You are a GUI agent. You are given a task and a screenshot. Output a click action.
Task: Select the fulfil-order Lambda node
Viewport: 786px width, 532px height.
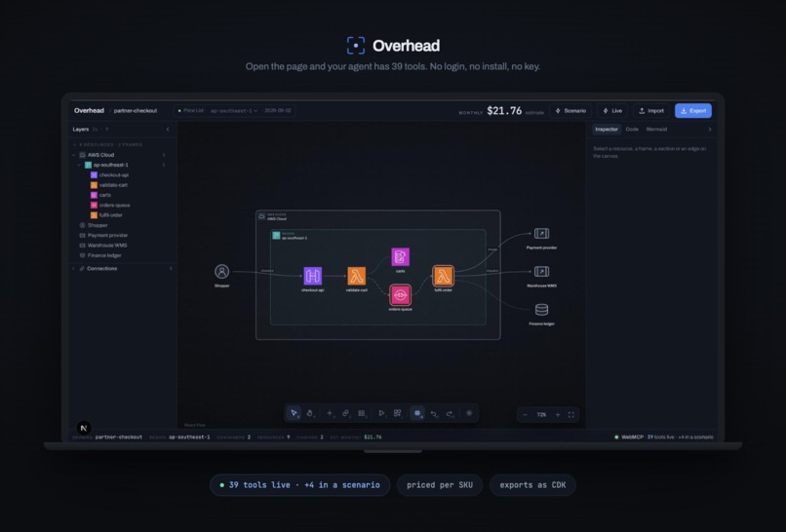point(443,276)
